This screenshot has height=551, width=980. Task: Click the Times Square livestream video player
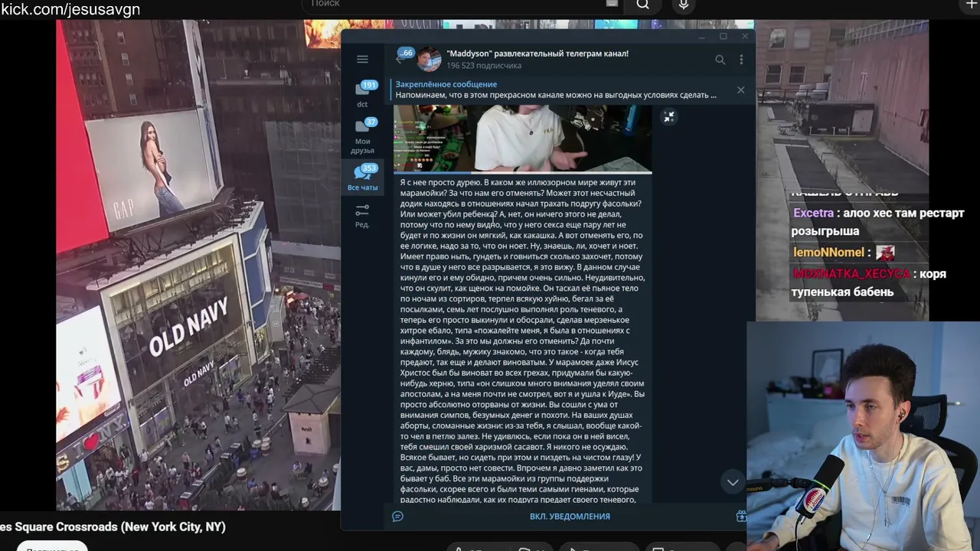(x=198, y=264)
